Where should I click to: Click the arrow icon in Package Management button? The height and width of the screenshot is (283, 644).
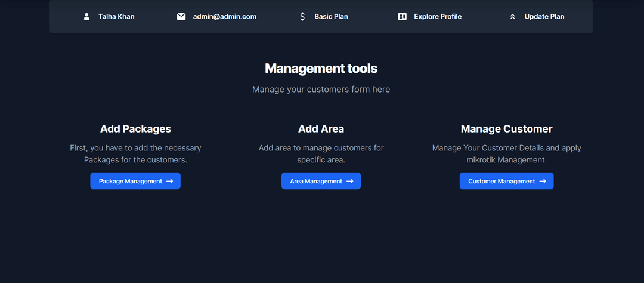[x=169, y=181]
